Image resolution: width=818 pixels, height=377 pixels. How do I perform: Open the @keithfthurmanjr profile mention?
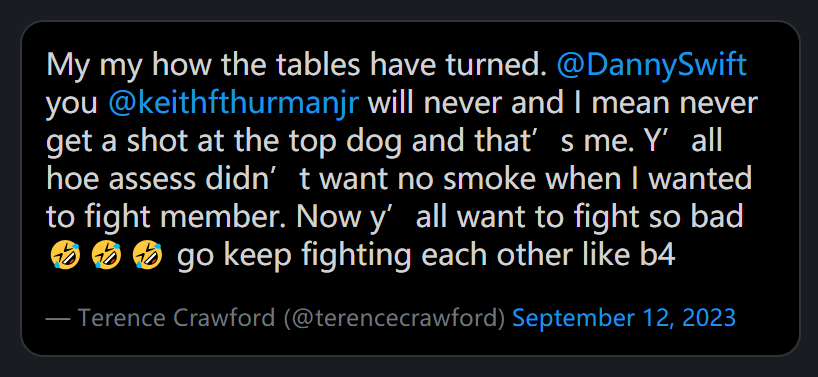233,103
